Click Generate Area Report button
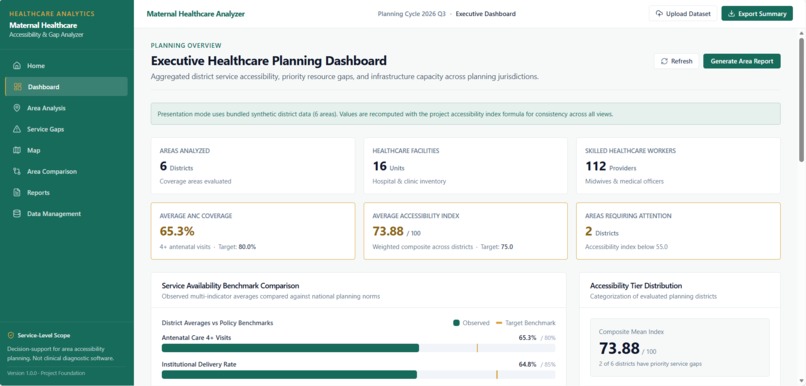Screen dimensions: 806x386 742,61
